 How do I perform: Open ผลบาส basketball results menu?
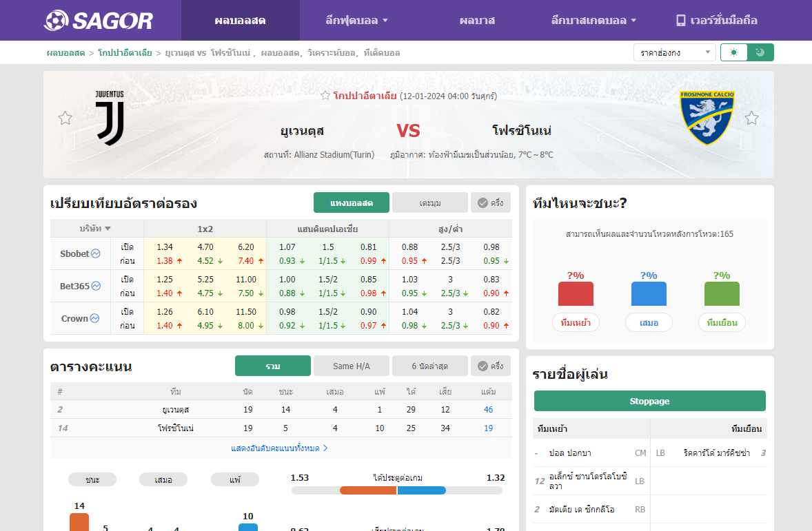[x=477, y=20]
